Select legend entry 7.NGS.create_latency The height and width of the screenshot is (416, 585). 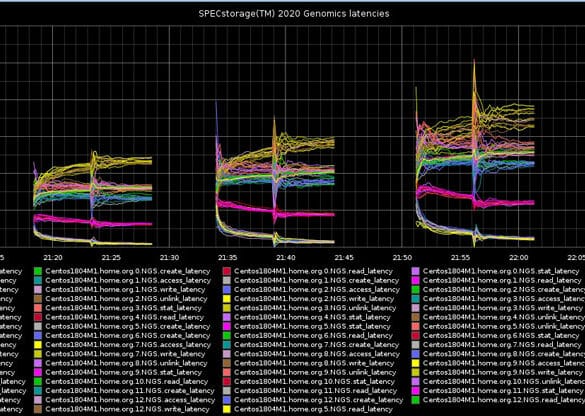click(x=316, y=345)
